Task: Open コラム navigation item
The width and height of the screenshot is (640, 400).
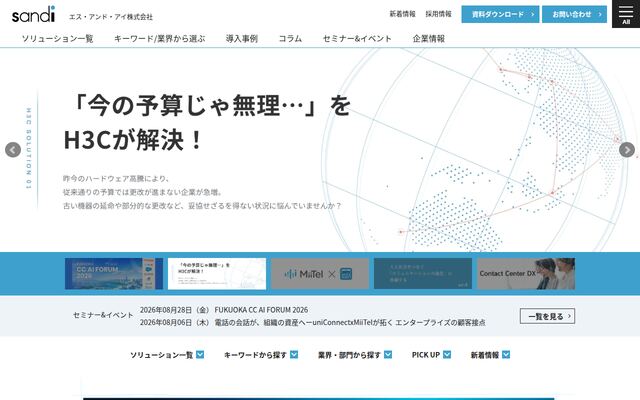Action: point(290,39)
